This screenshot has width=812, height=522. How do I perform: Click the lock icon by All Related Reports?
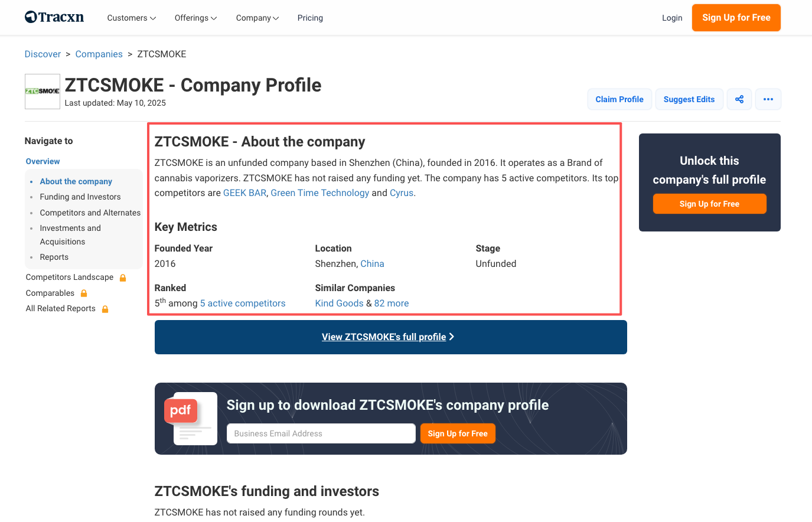tap(105, 309)
